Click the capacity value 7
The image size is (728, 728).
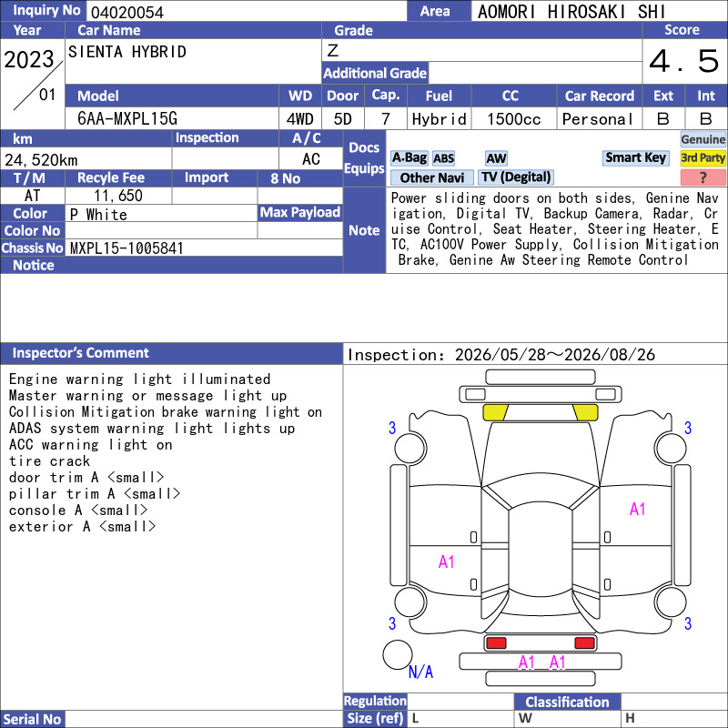(x=385, y=119)
